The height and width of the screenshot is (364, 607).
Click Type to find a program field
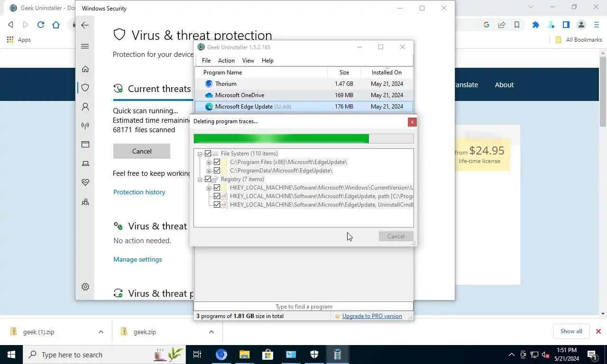303,307
